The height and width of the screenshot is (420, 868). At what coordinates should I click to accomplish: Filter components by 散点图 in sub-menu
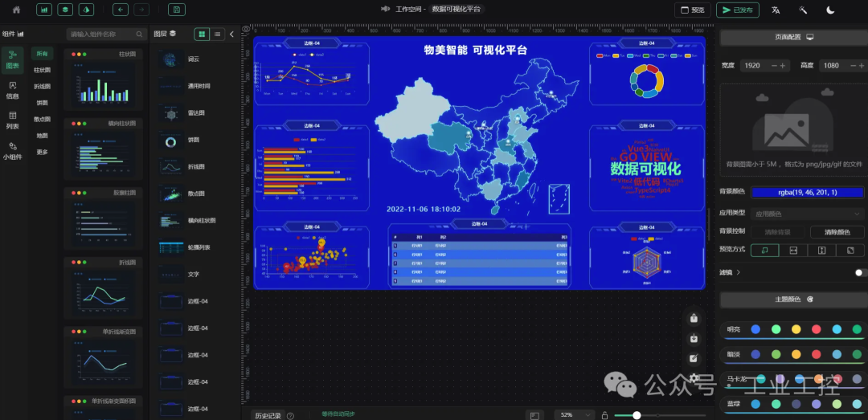[x=42, y=119]
